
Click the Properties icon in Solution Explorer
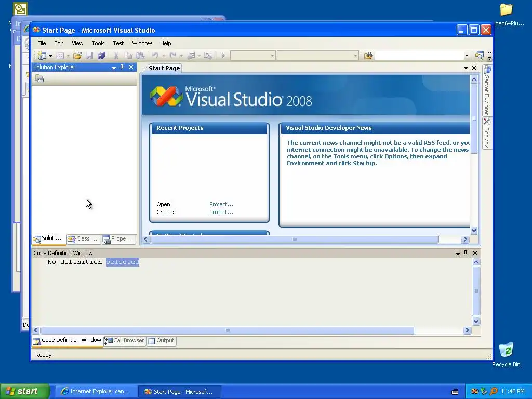[39, 78]
